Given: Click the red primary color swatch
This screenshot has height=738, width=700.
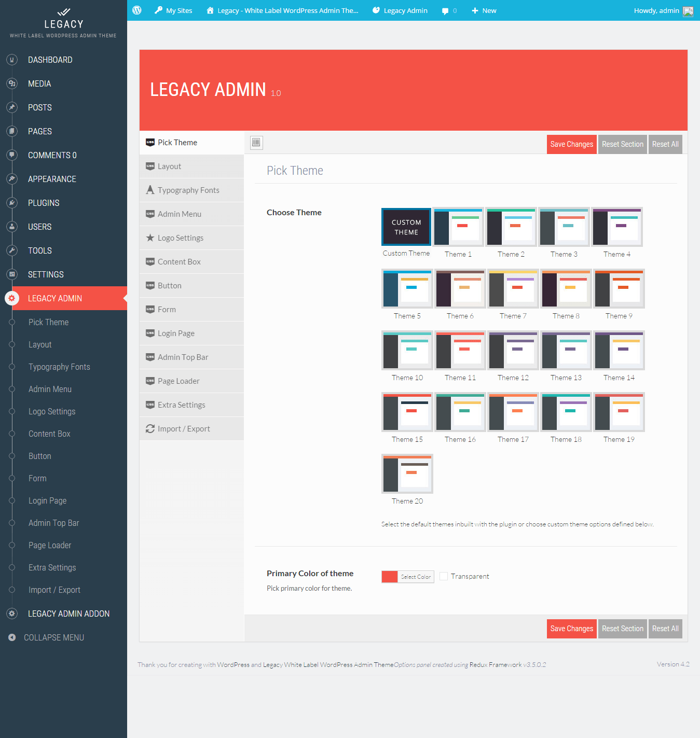Looking at the screenshot, I should pyautogui.click(x=389, y=577).
